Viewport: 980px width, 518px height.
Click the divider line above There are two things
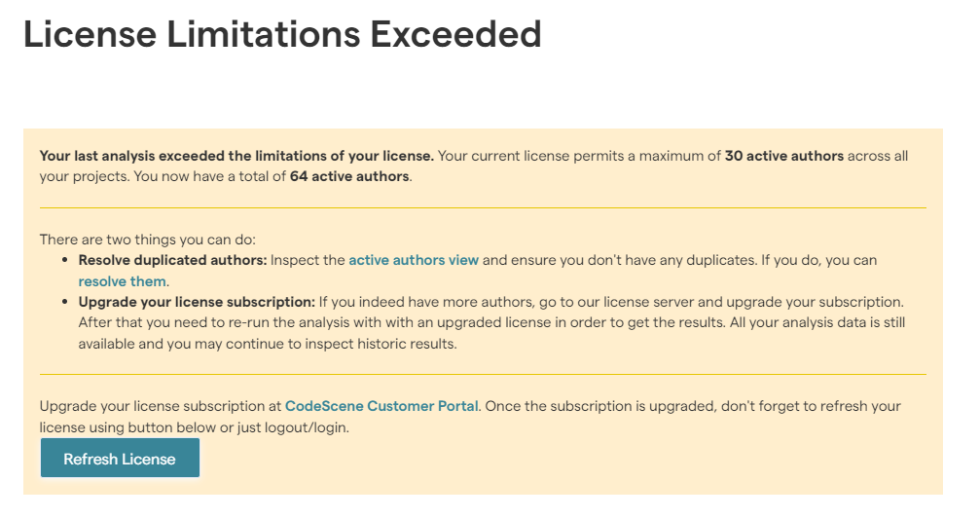(483, 207)
